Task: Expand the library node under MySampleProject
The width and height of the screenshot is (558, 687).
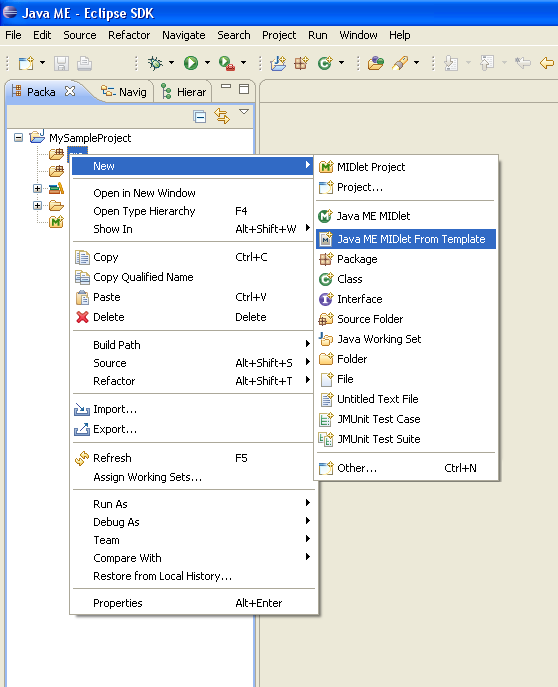Action: (x=37, y=188)
